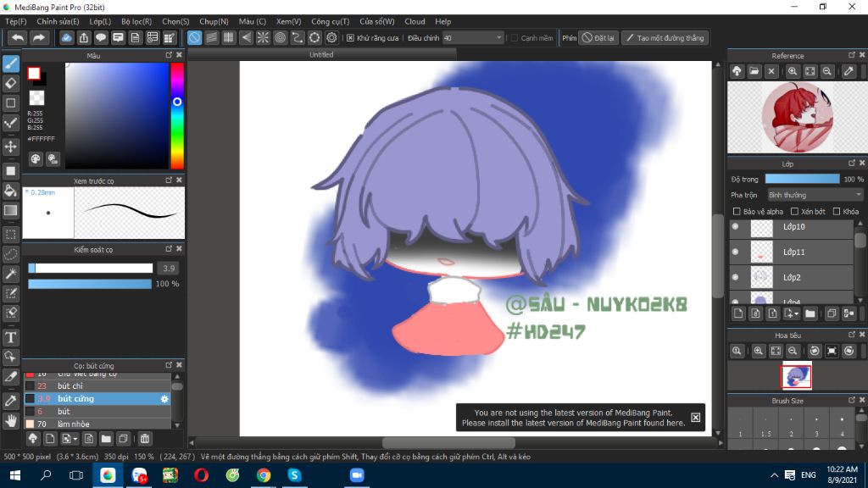Select the rectangular Select tool

point(11,235)
